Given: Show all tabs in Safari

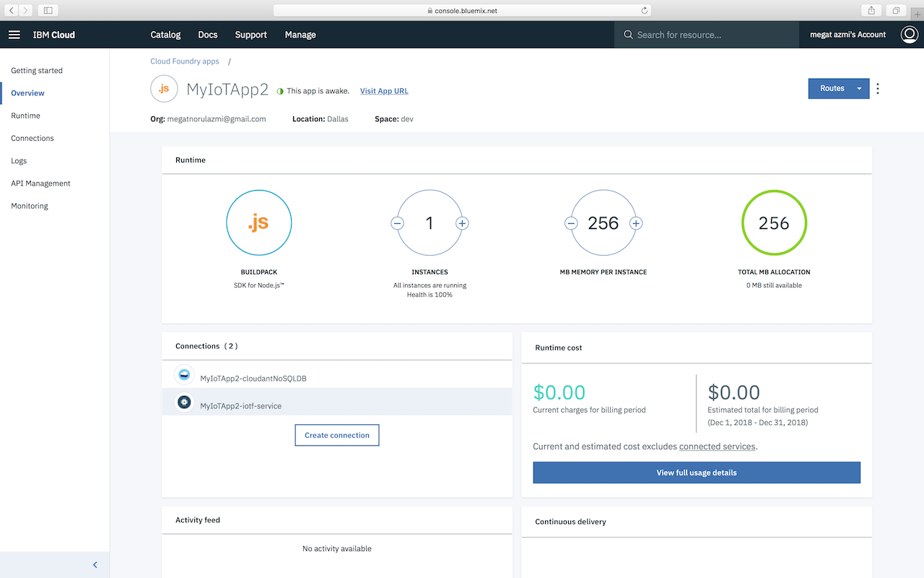Looking at the screenshot, I should [x=896, y=10].
